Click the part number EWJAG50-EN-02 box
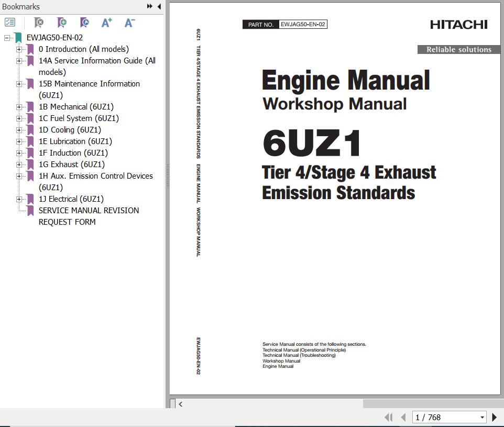504x427 pixels. (x=303, y=25)
